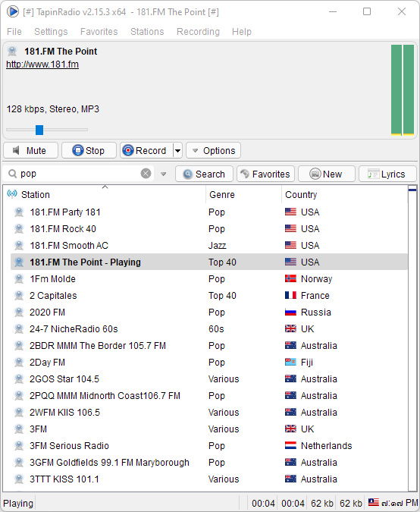The height and width of the screenshot is (512, 420).
Task: Open the Settings menu
Action: 51,32
